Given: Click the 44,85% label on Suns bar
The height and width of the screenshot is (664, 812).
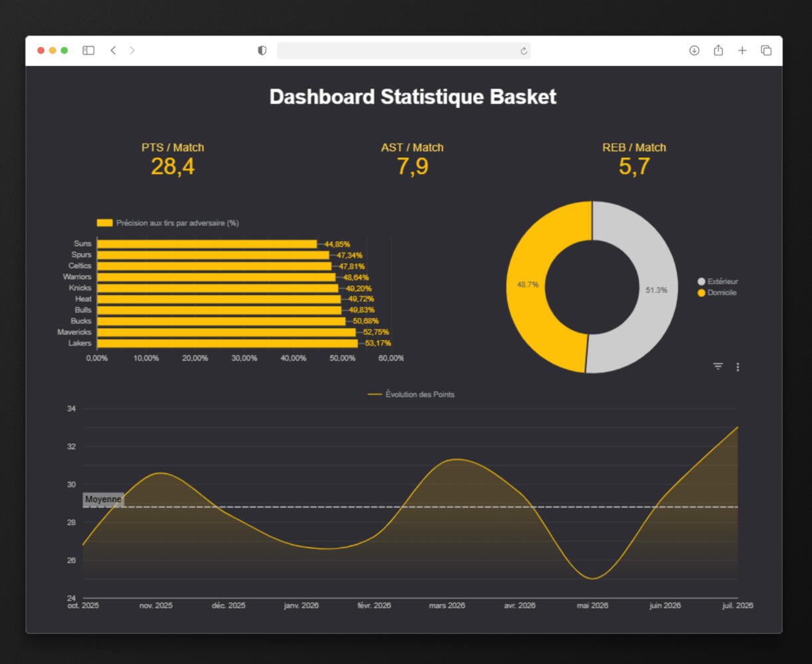Looking at the screenshot, I should (337, 244).
